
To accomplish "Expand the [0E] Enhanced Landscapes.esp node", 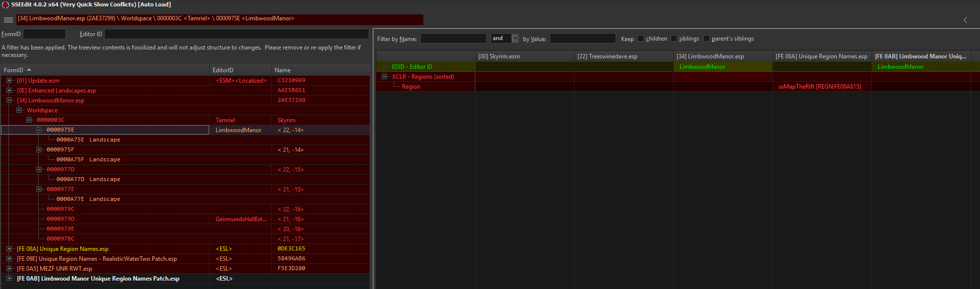I will tap(9, 91).
